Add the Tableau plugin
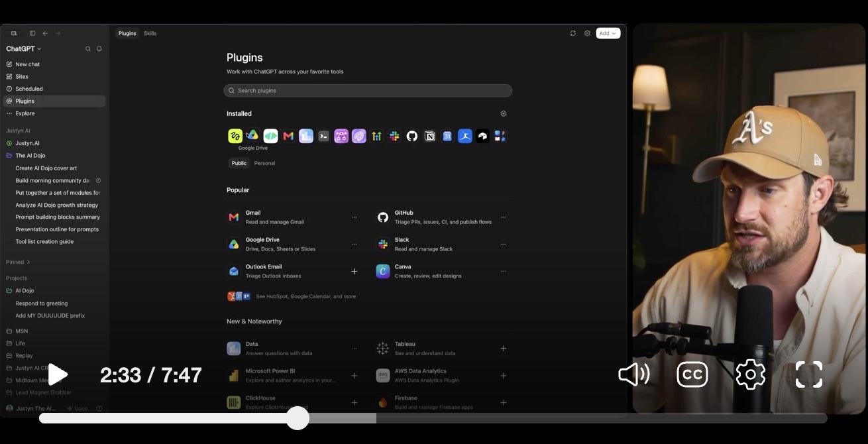Image resolution: width=868 pixels, height=444 pixels. tap(504, 349)
